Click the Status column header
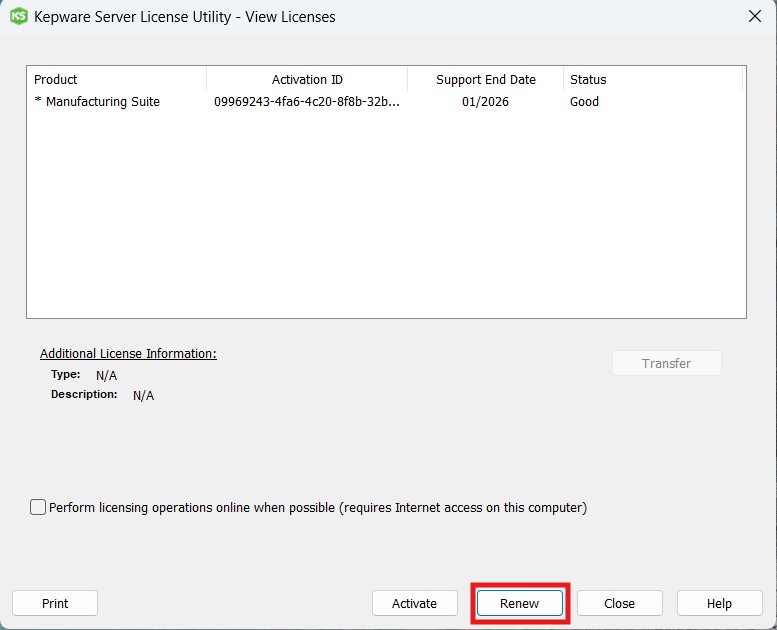Viewport: 777px width, 630px height. [x=652, y=79]
